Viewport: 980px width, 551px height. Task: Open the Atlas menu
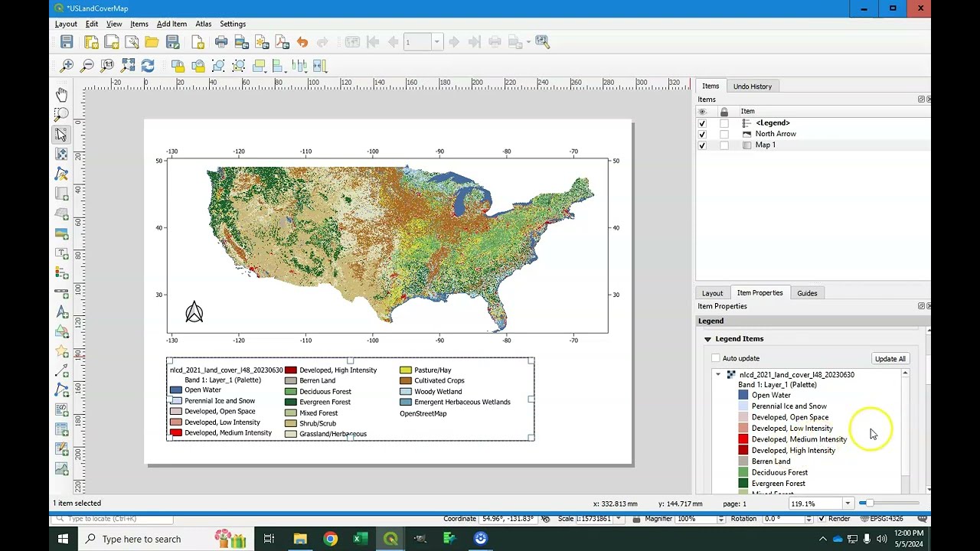point(203,24)
